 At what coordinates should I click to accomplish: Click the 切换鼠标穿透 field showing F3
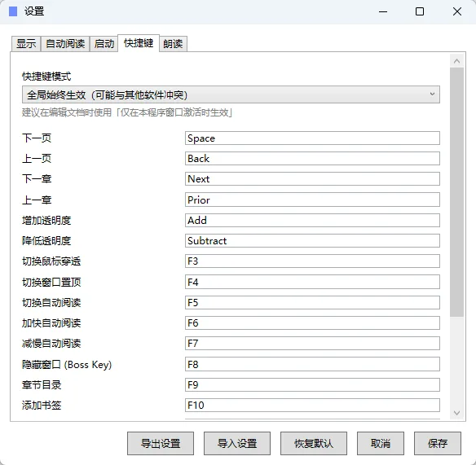click(312, 261)
